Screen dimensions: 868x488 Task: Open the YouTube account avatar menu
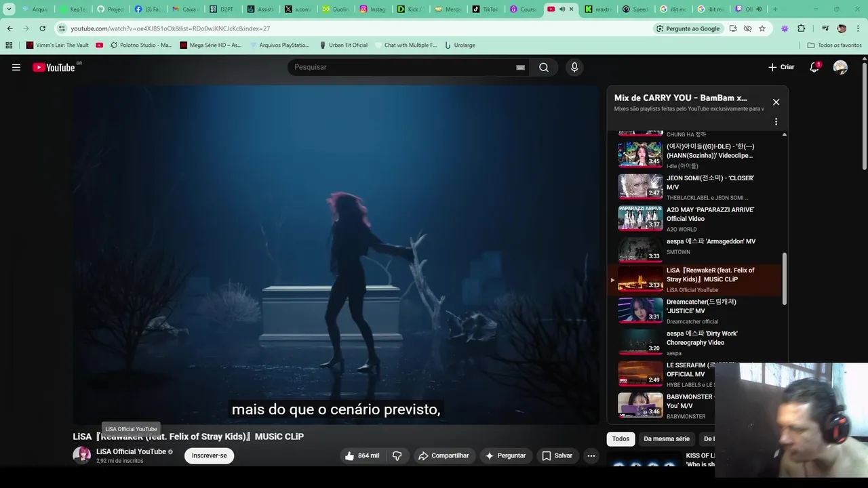click(840, 67)
